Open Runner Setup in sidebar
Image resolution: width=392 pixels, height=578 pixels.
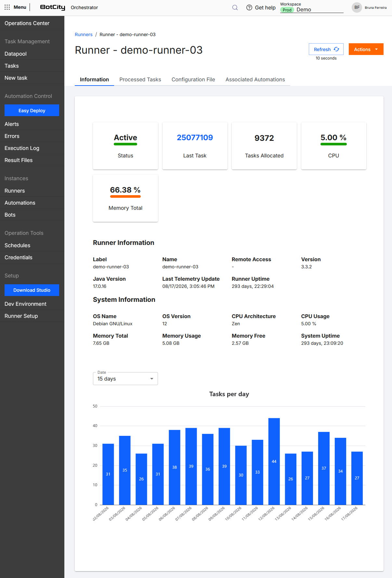coord(32,316)
